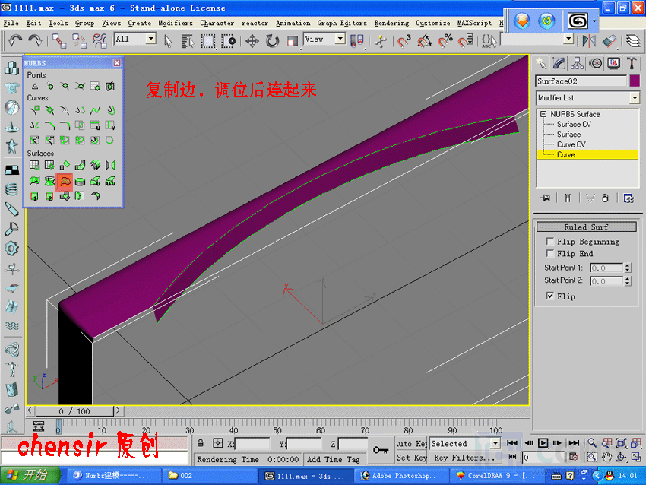Screen dimensions: 646x485
Task: Click the Pin Stack icon below modifier stack
Action: pyautogui.click(x=545, y=198)
